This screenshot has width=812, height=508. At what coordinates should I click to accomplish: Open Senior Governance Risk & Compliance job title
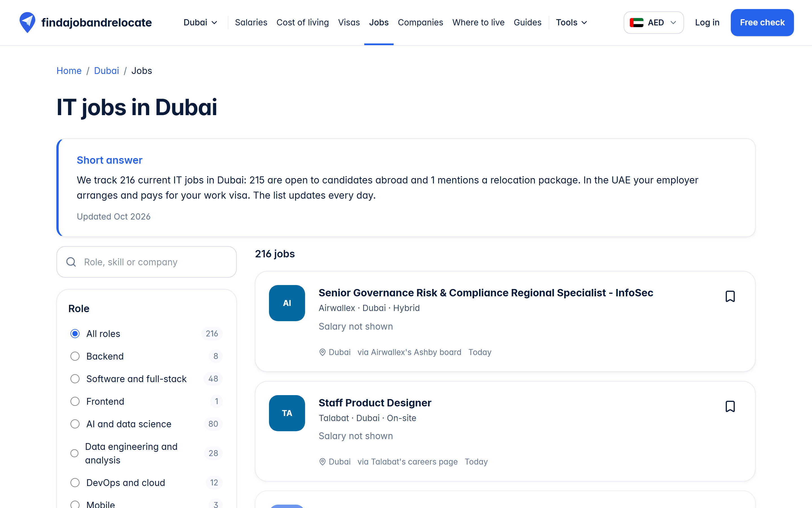486,293
